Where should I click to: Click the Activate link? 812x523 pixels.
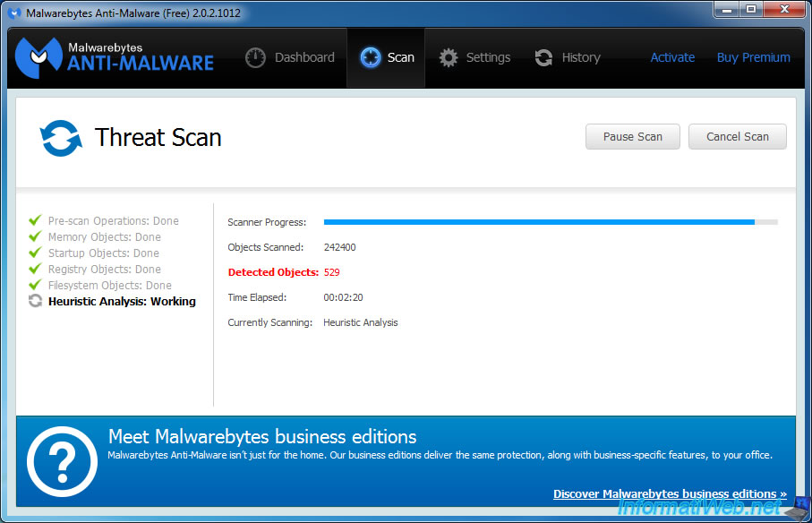click(x=672, y=57)
